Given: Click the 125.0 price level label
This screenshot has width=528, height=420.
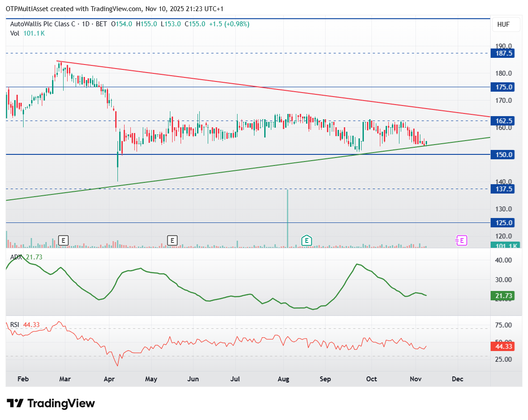Looking at the screenshot, I should tap(502, 222).
